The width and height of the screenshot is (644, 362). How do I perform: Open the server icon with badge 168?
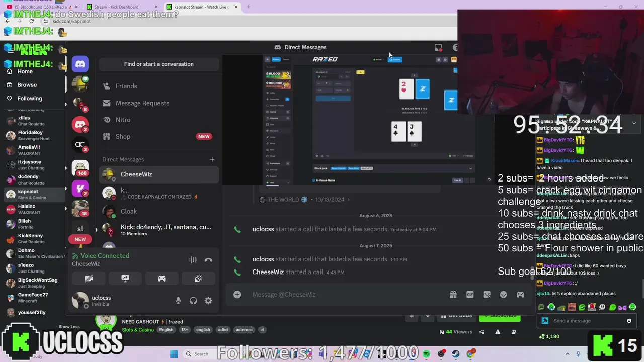[80, 168]
